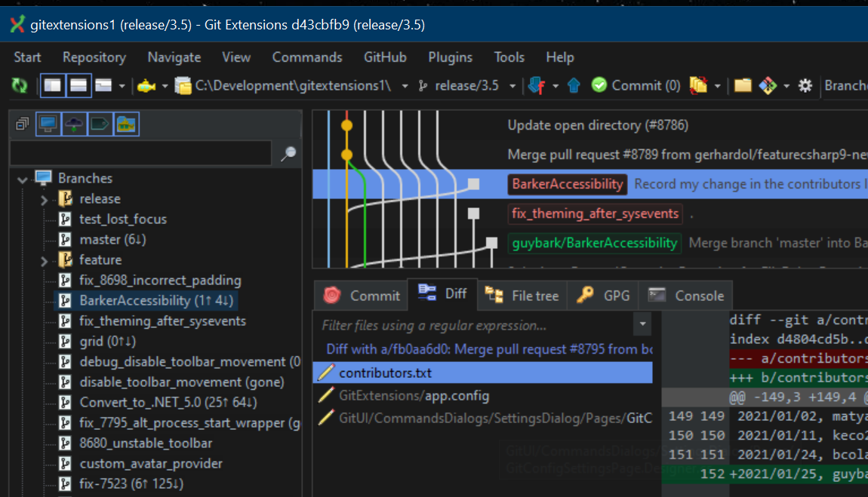Click the repository folder icon before the path
The height and width of the screenshot is (497, 868).
point(183,86)
